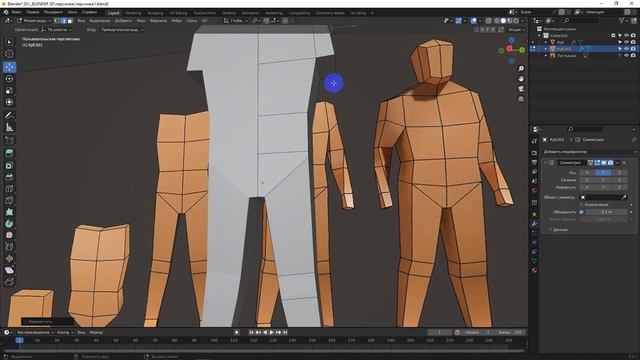640x360 pixels.
Task: Switch to solid viewport shading
Action: click(x=503, y=20)
